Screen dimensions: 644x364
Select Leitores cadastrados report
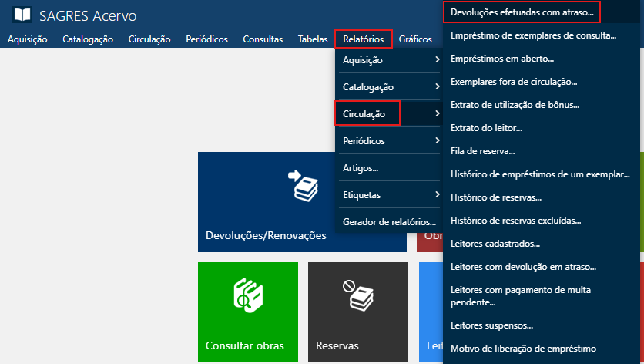(495, 244)
